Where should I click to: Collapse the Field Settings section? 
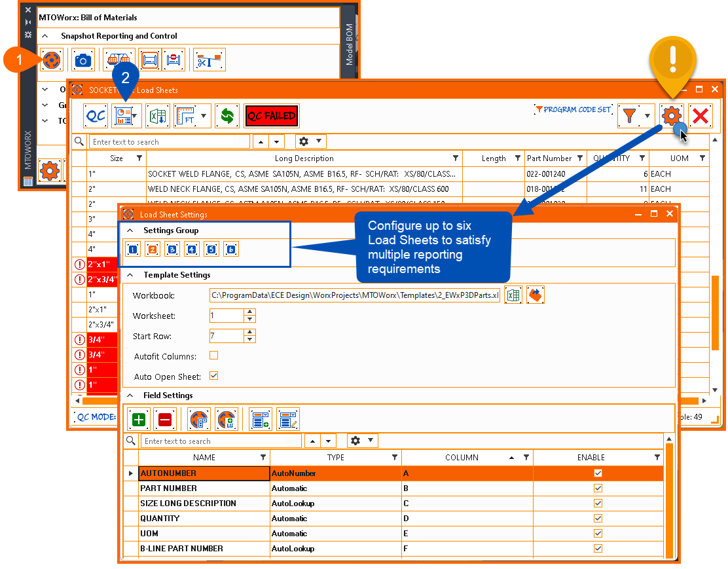[130, 395]
